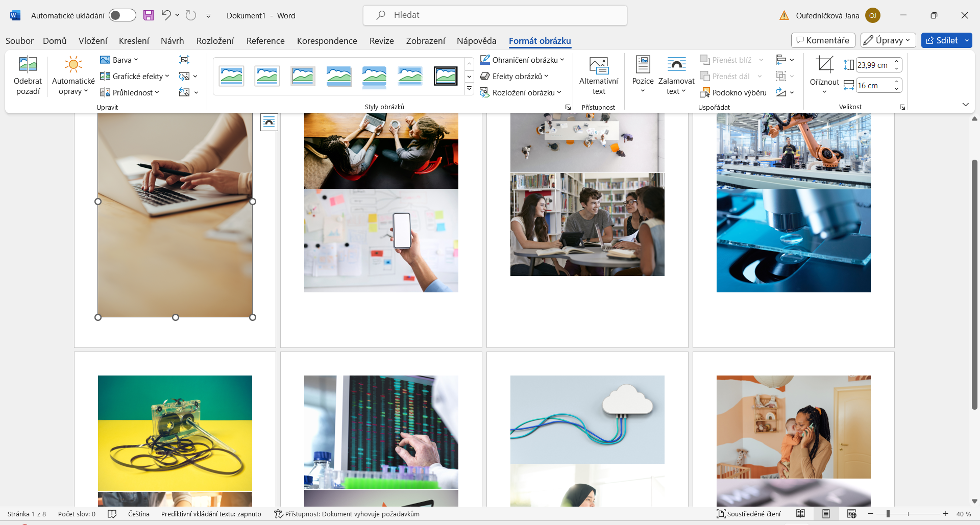The height and width of the screenshot is (525, 980).
Task: Switch to Focus mode (Soustředěné čtení)
Action: click(748, 514)
